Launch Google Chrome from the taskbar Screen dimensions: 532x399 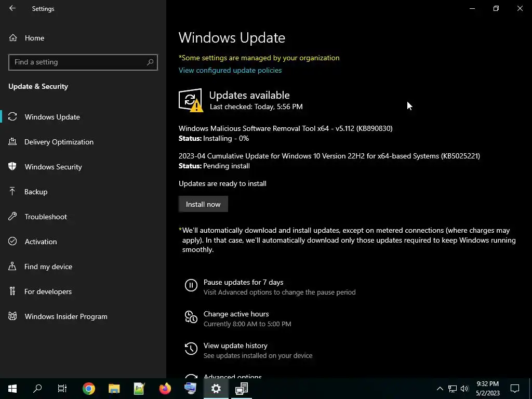coord(88,389)
